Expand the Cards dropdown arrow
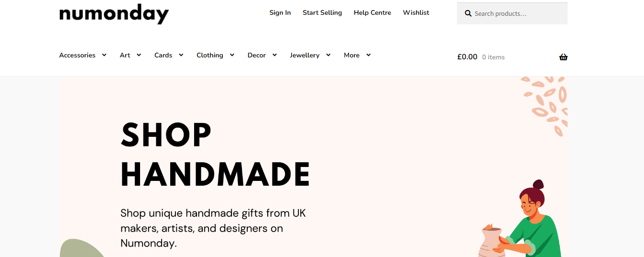The image size is (644, 257). pos(181,55)
